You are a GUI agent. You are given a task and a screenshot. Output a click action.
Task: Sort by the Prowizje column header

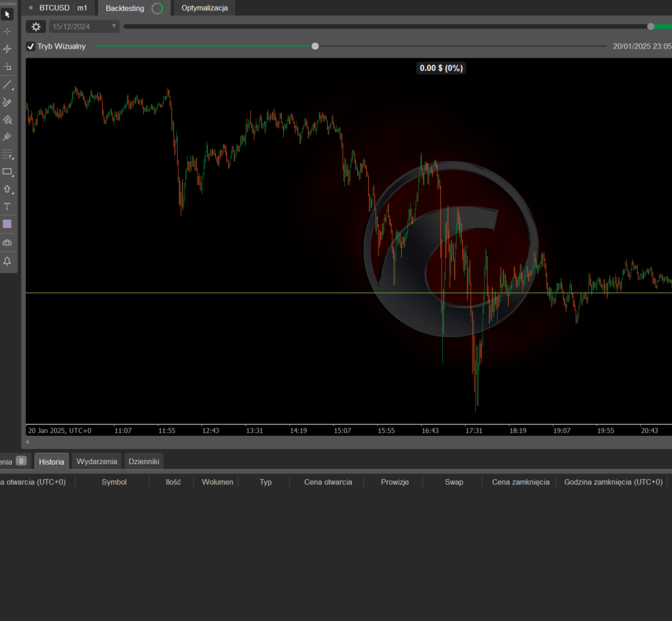coord(395,483)
